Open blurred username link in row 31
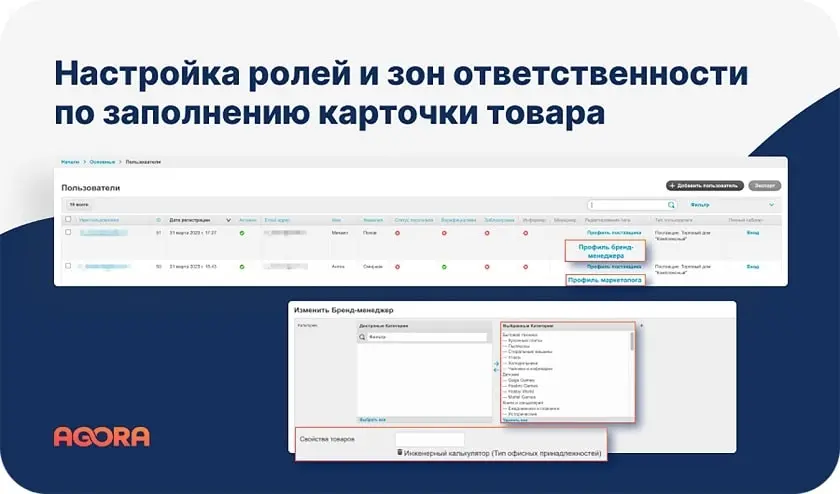840x494 pixels. 104,233
